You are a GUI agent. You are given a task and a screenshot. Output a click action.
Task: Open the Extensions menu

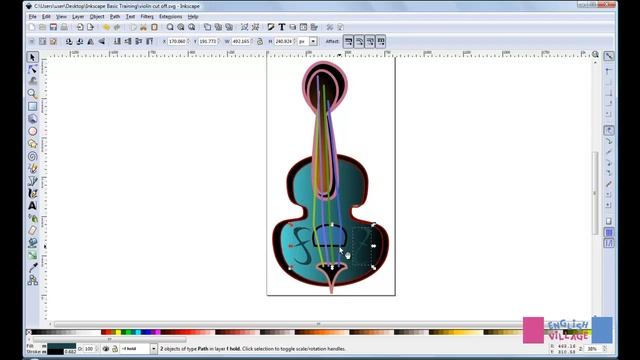pyautogui.click(x=171, y=17)
